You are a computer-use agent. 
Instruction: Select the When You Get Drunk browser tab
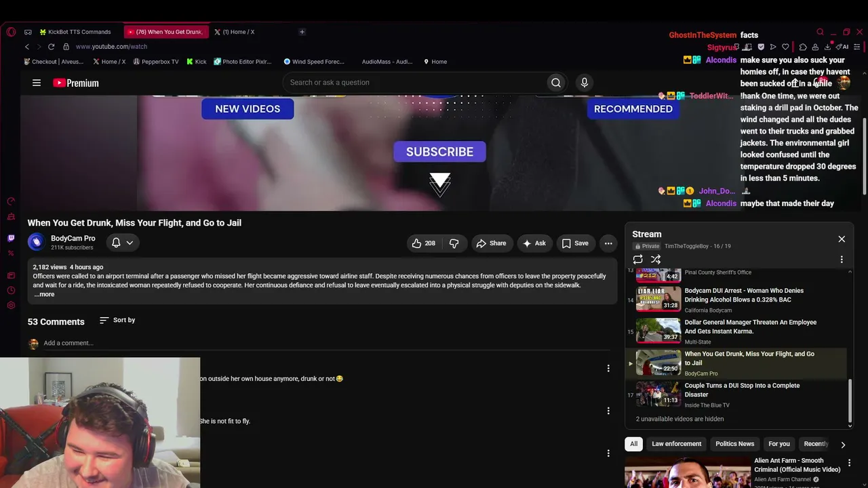165,32
